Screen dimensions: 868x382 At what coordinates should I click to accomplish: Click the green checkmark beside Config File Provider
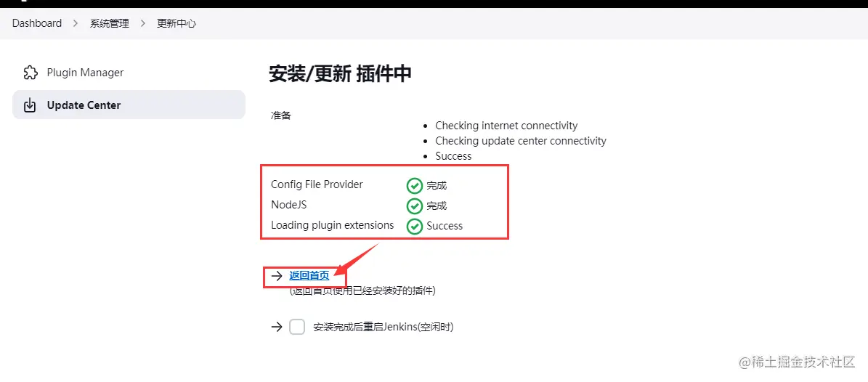[415, 185]
